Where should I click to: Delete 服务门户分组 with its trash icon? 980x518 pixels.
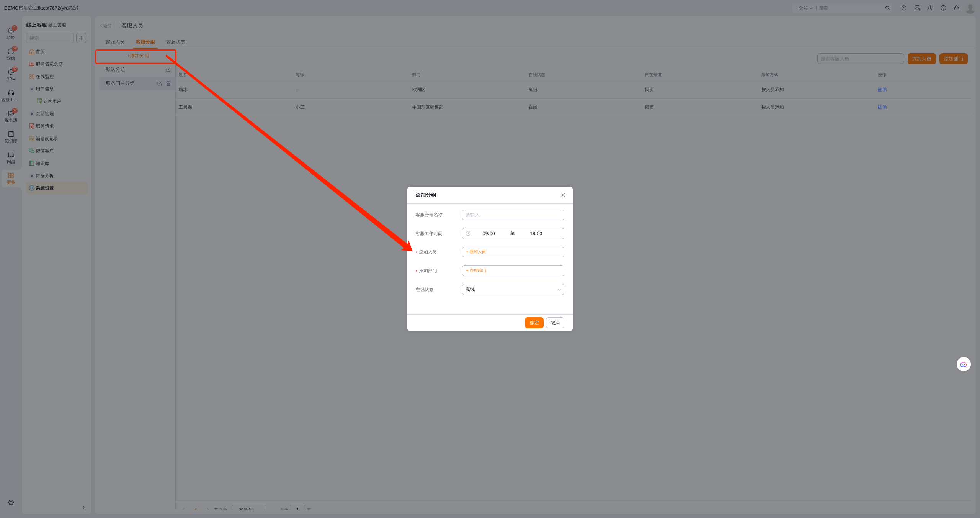click(x=168, y=84)
